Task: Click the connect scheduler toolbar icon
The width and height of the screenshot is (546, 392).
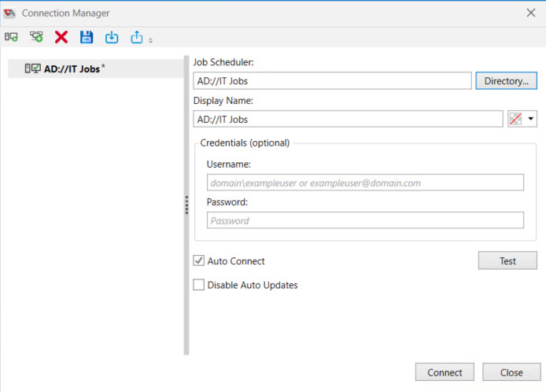Action: tap(11, 37)
